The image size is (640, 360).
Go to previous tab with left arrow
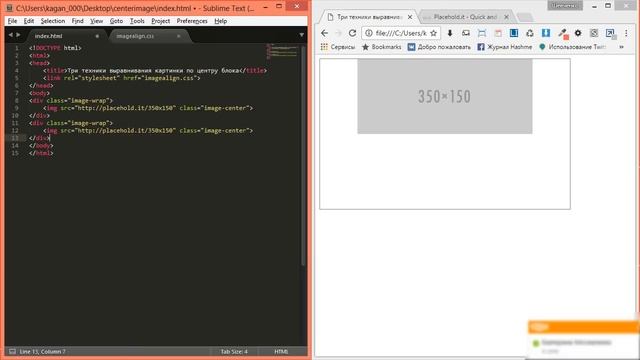[10, 35]
